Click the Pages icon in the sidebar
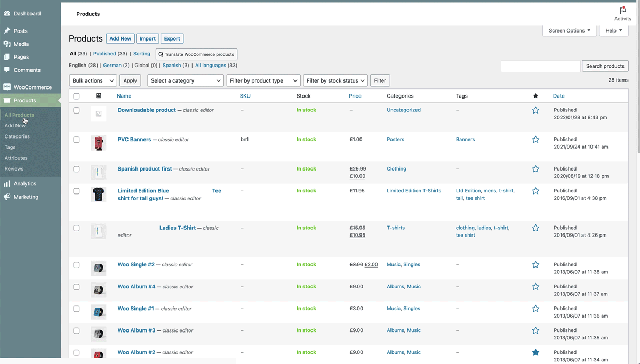 [x=7, y=56]
